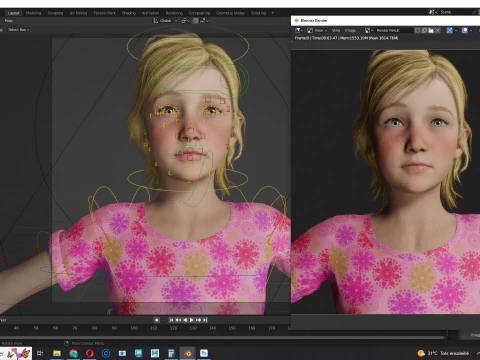This screenshot has height=360, width=480.
Task: Open File Explorer from the taskbar
Action: click(x=57, y=353)
